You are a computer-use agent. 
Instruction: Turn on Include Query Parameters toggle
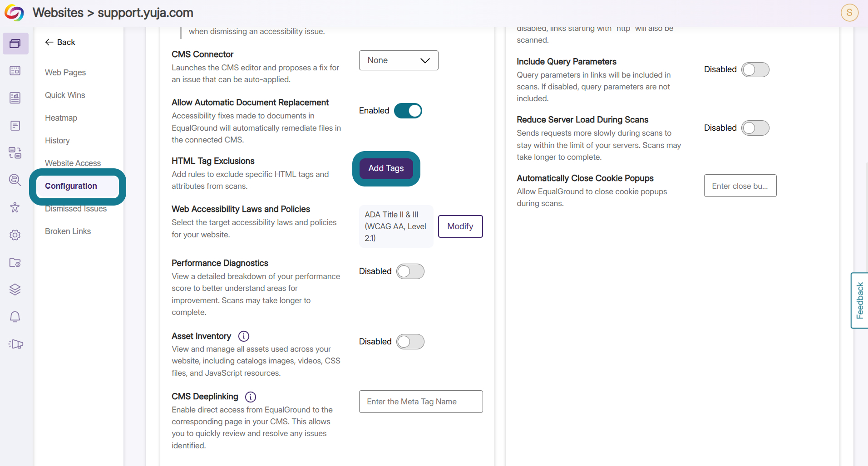coord(755,70)
